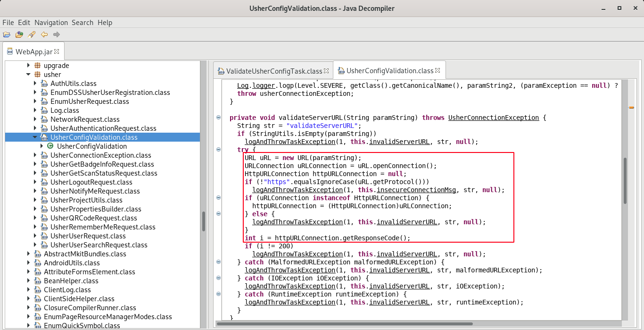Click the code editor vertical scrollbar
Screen dimensions: 644x330
click(626, 181)
